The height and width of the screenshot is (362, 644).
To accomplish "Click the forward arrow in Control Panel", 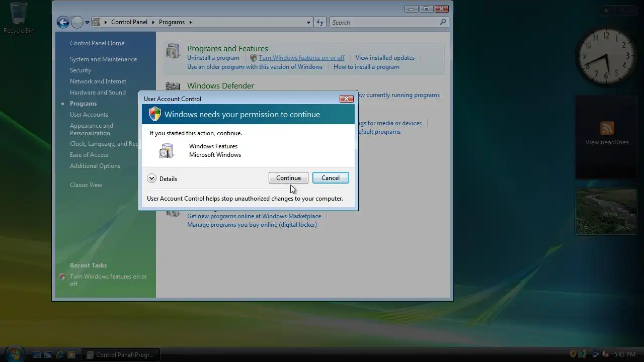I will [x=77, y=22].
